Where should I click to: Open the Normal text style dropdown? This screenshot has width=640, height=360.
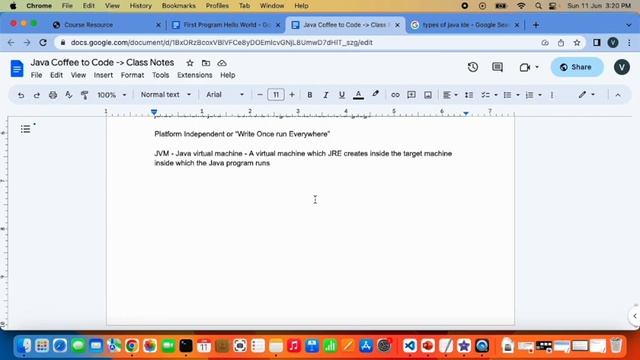[165, 95]
